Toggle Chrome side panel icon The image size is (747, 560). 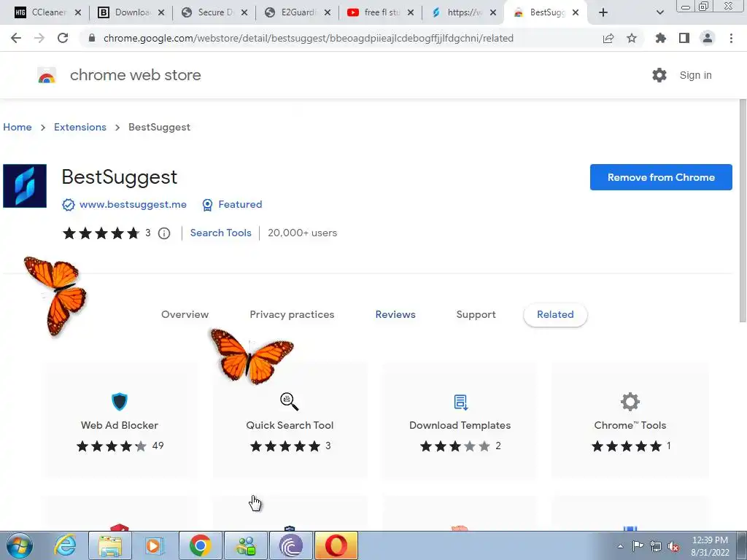pos(684,38)
